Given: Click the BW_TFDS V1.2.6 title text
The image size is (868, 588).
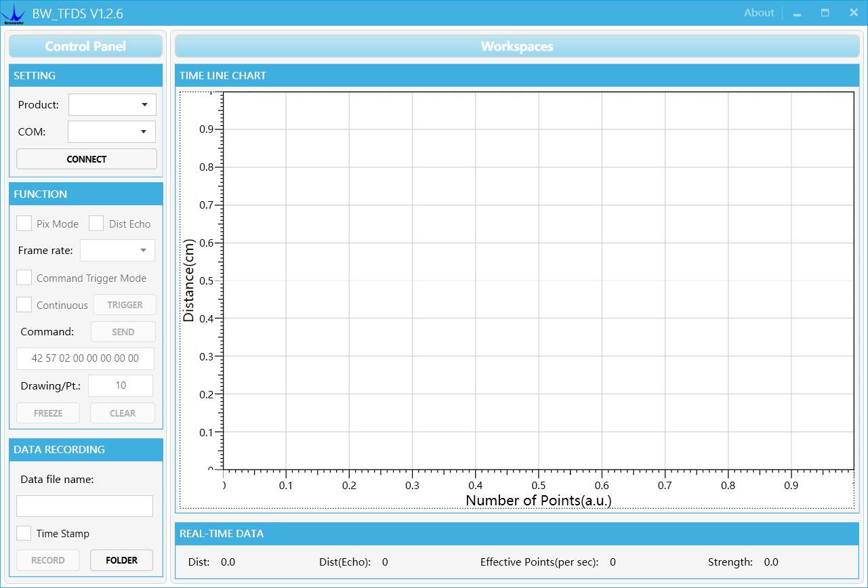Looking at the screenshot, I should point(78,14).
